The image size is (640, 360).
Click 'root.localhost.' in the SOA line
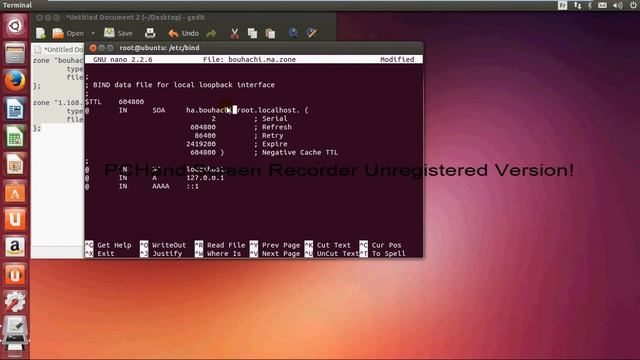268,110
